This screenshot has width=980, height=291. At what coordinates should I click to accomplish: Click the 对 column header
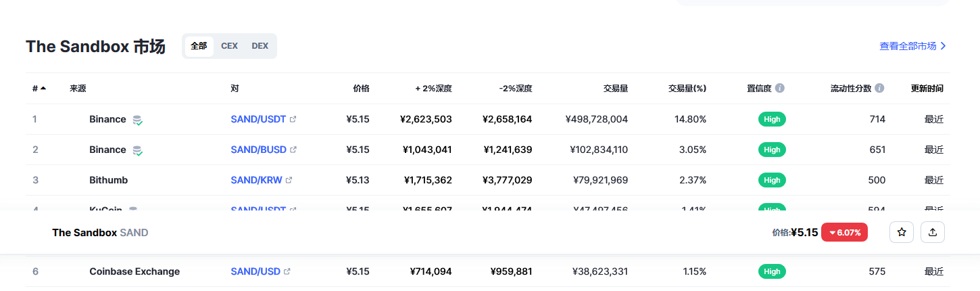pos(235,88)
